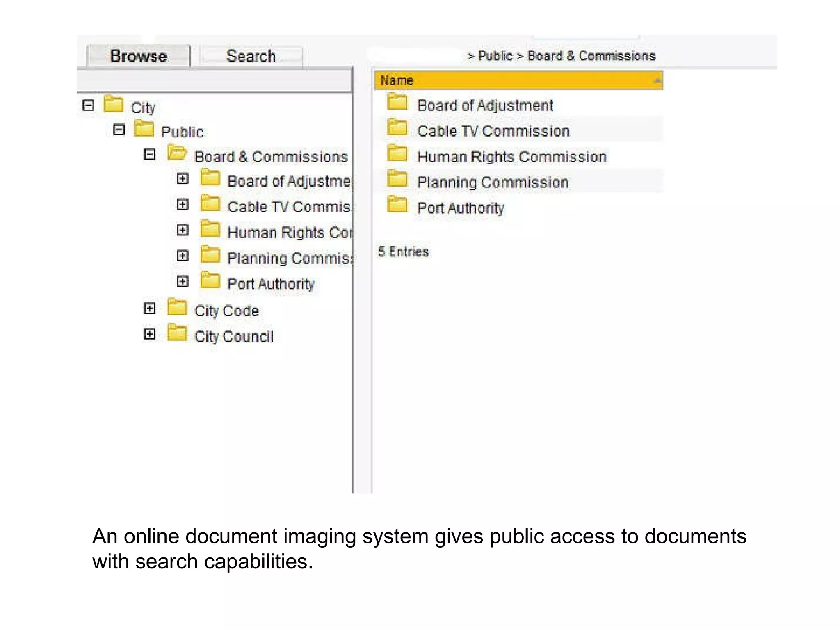The image size is (840, 630).
Task: Select City label in the tree
Action: [143, 108]
